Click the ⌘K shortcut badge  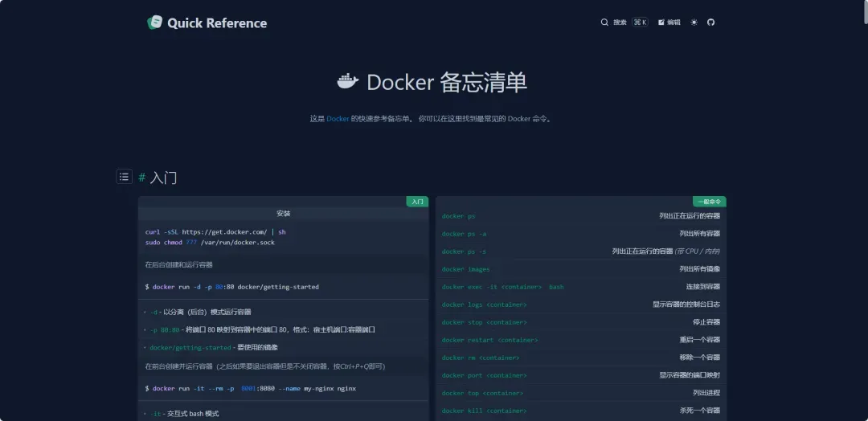[x=640, y=22]
